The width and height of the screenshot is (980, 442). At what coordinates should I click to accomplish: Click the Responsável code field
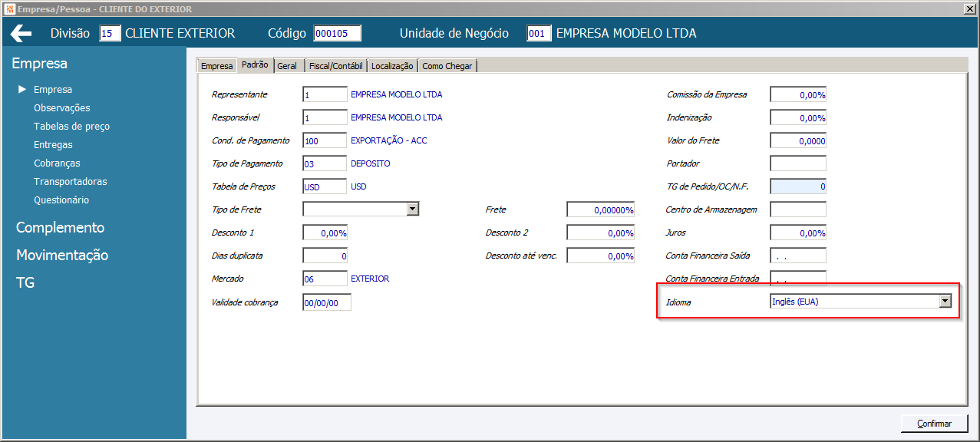[x=325, y=118]
